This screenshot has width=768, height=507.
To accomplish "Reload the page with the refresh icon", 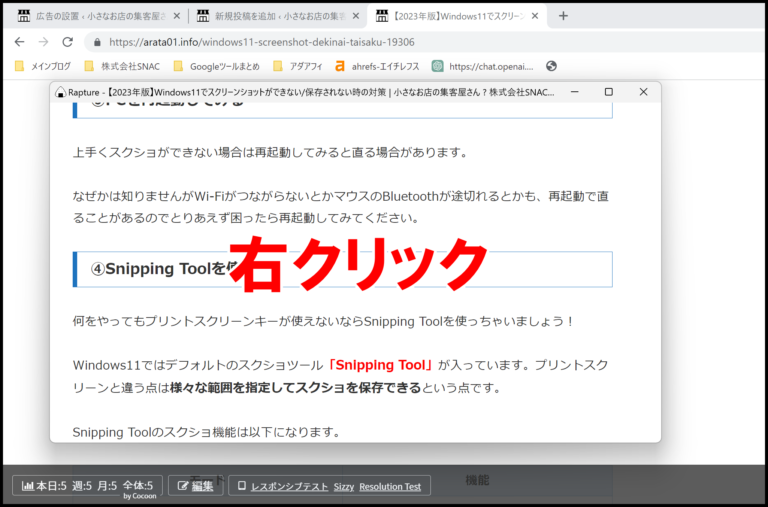I will (x=68, y=42).
